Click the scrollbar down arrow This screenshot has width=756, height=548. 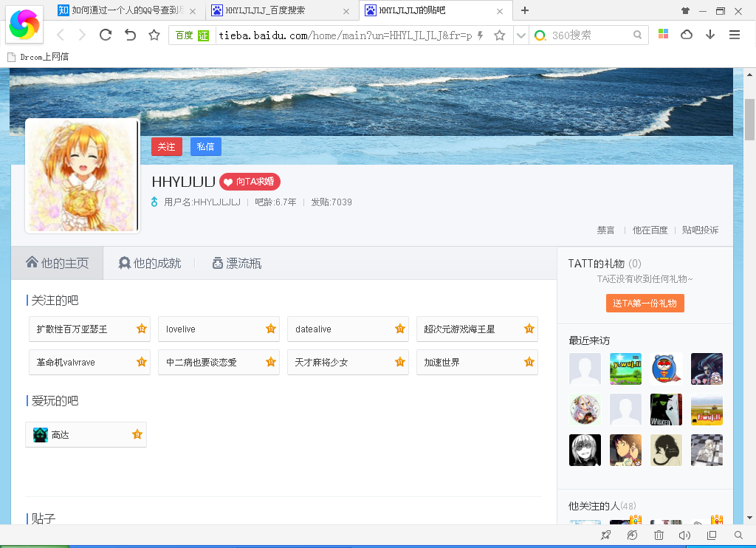pos(749,518)
